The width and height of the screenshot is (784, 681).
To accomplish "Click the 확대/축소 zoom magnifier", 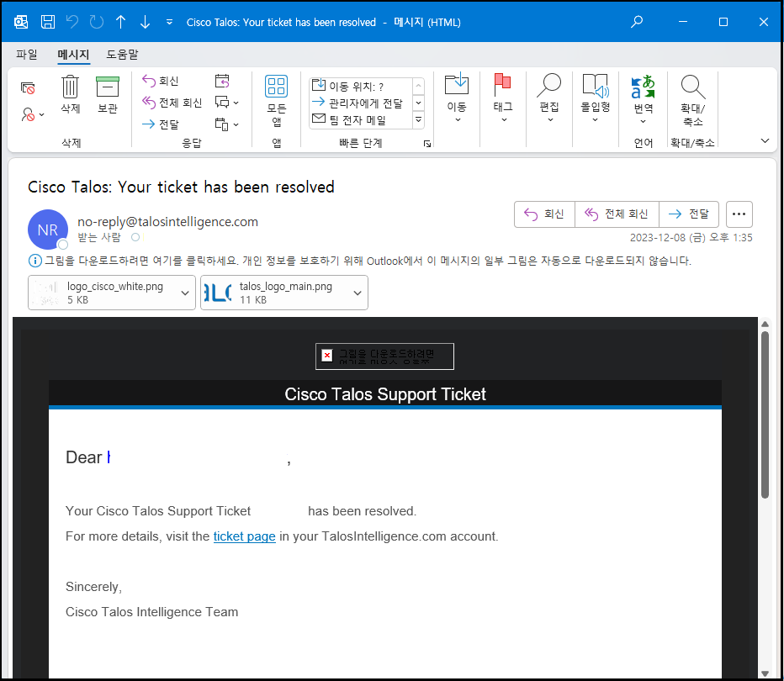I will 692,100.
